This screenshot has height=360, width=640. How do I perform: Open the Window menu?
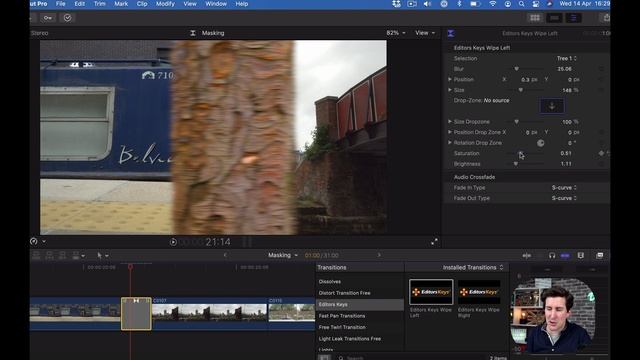click(x=216, y=4)
